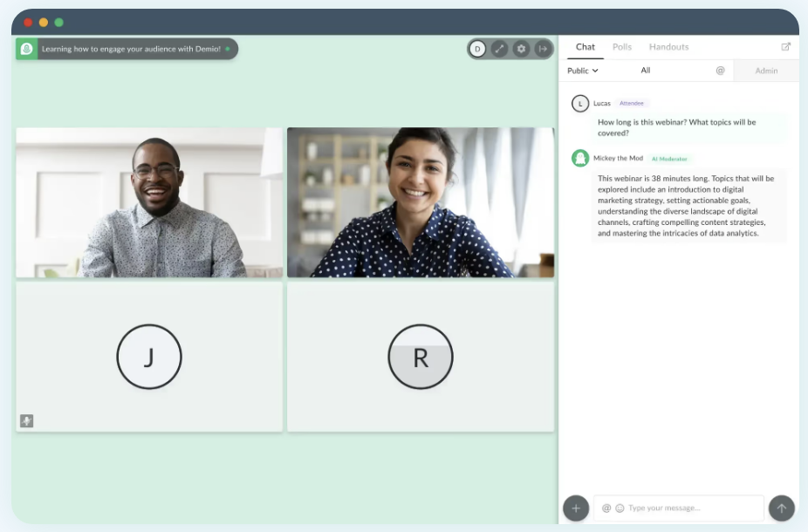This screenshot has height=532, width=808.
Task: Show All chat messages
Action: tap(646, 71)
